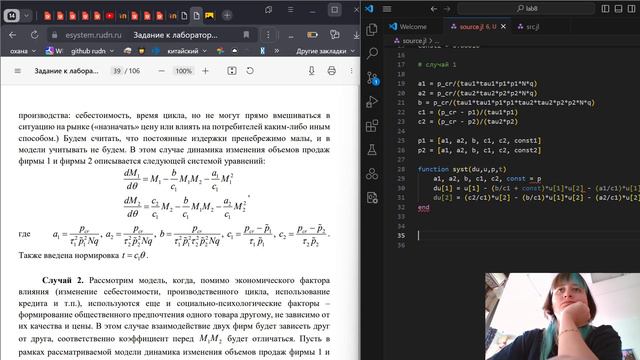The image size is (640, 360).
Task: Close the source.jl editor tab
Action: coord(503,27)
